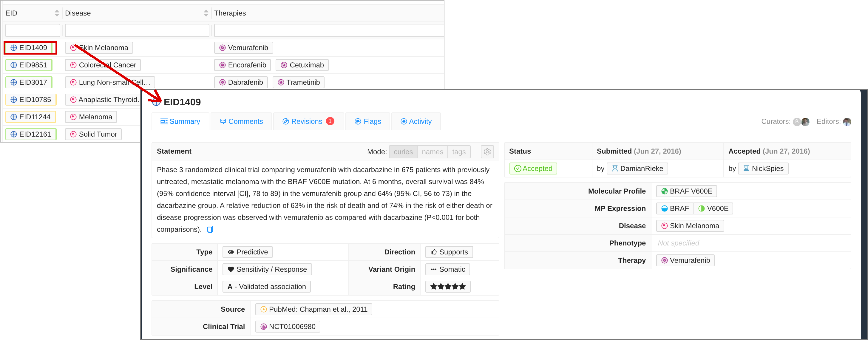Click the Revisions badge showing 1
Viewport: 868px width, 340px height.
click(330, 121)
